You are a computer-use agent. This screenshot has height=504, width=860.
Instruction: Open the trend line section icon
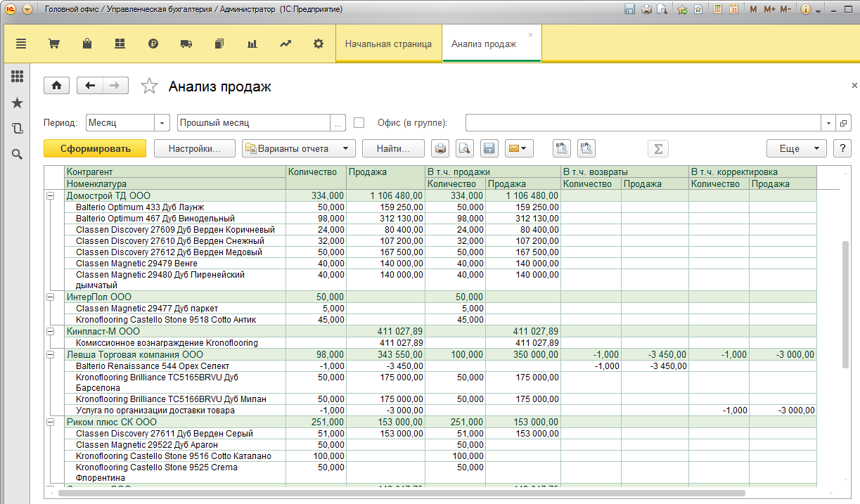pyautogui.click(x=285, y=44)
